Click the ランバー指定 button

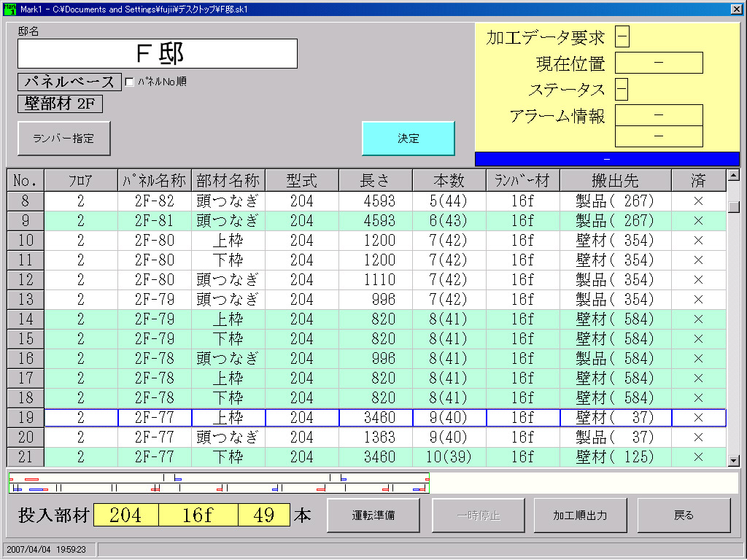[64, 139]
